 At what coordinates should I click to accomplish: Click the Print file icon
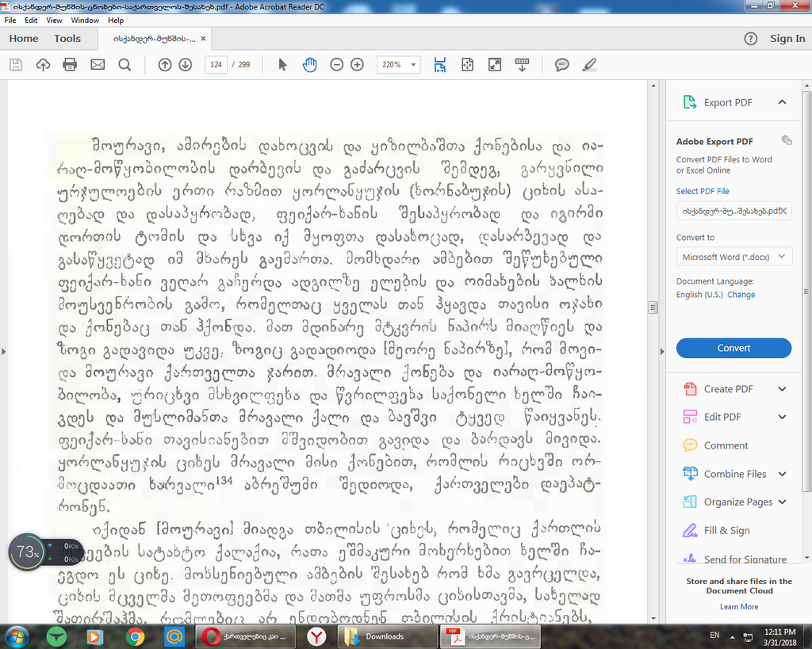[x=70, y=65]
